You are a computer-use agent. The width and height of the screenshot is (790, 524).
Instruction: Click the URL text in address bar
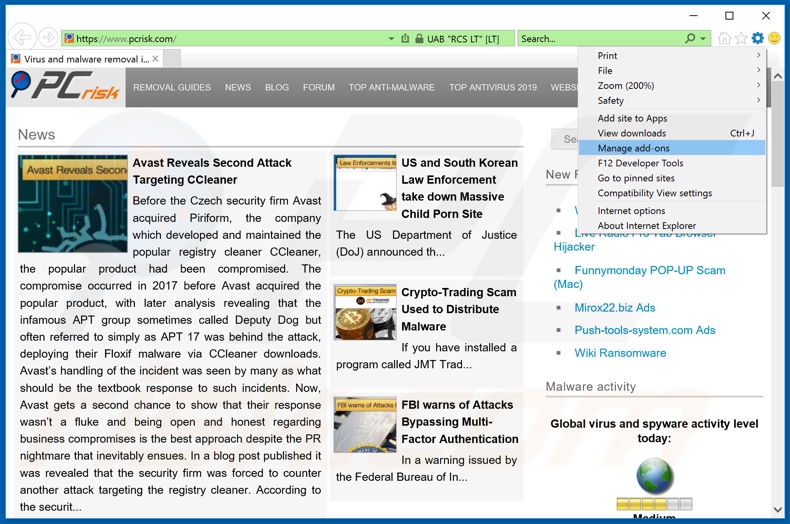click(x=126, y=39)
